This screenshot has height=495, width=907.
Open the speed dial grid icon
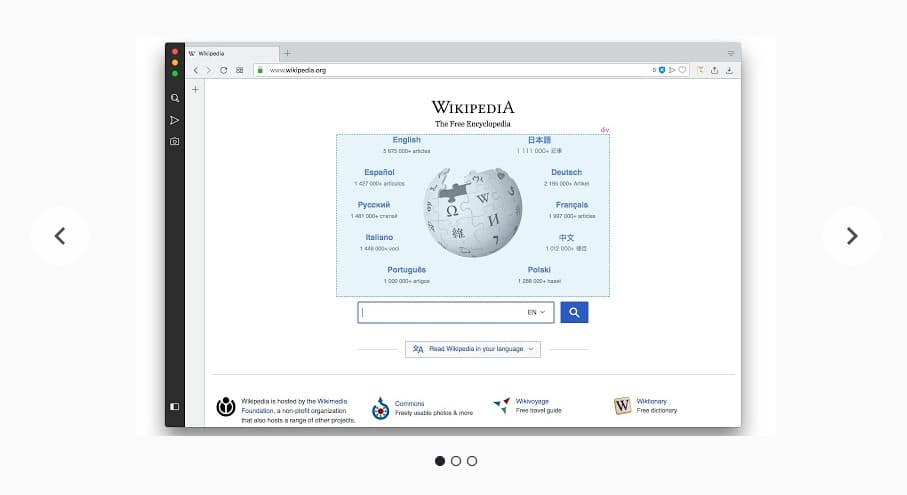[239, 70]
